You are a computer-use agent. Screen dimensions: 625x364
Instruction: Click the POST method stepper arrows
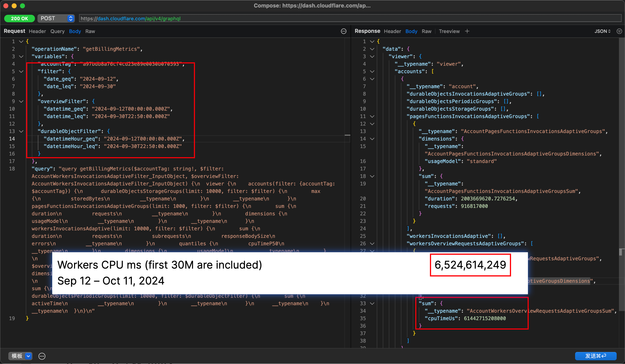[71, 18]
